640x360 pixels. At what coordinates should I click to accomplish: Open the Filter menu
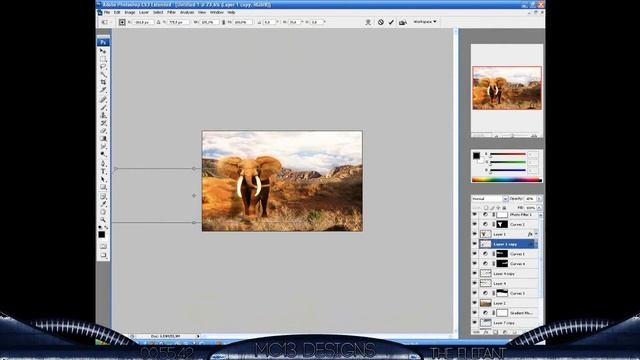click(x=171, y=13)
